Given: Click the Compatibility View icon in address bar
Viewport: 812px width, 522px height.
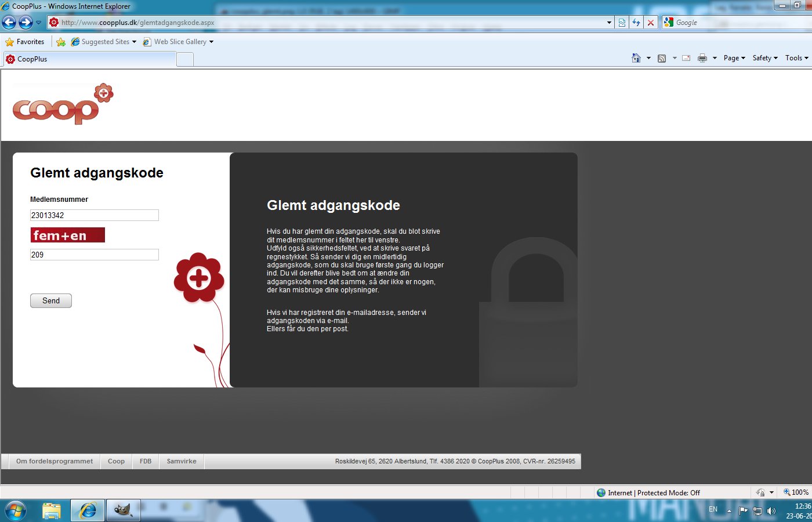Looking at the screenshot, I should click(x=622, y=23).
